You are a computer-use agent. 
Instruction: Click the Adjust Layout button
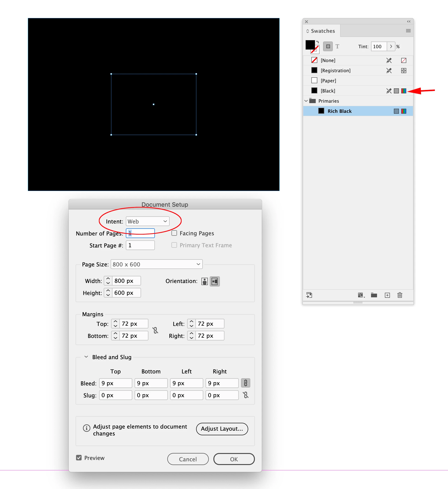coord(222,429)
